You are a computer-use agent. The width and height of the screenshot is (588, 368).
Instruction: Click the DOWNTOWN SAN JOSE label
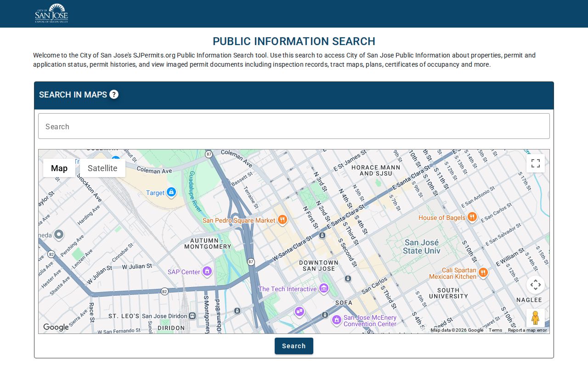(x=319, y=265)
